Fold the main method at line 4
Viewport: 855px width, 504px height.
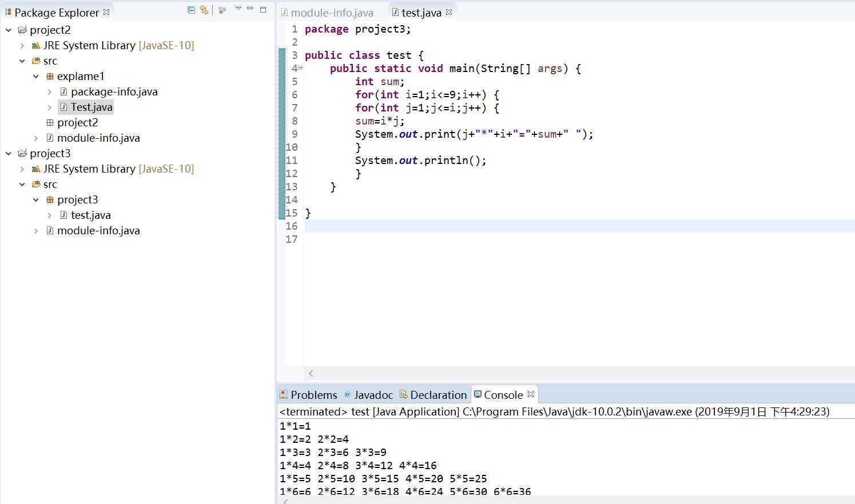[300, 68]
